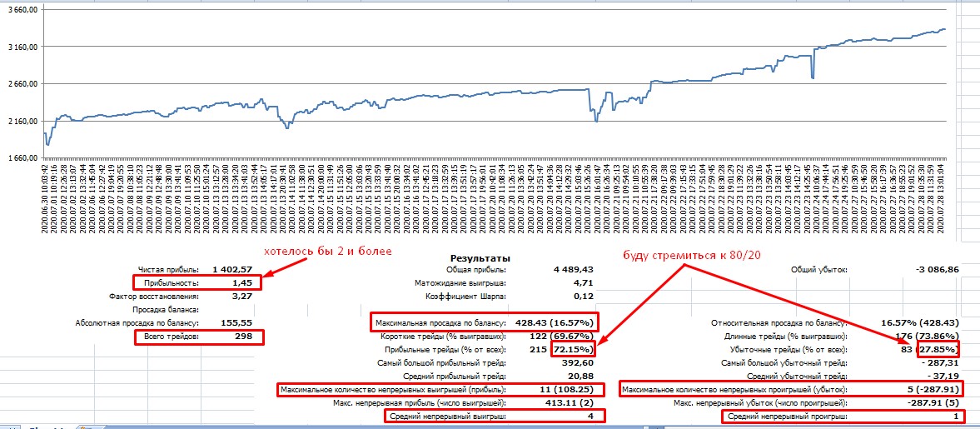Select the 'Просадка баланса:' label cell

pyautogui.click(x=165, y=310)
